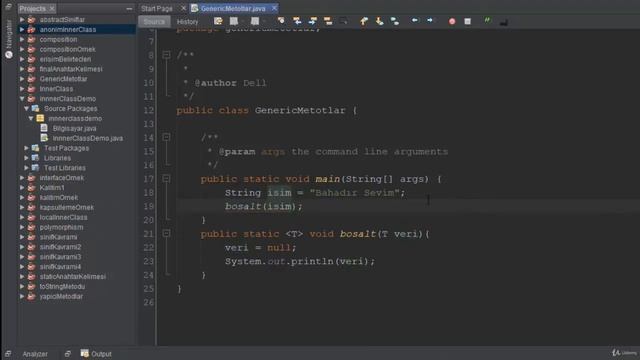The width and height of the screenshot is (640, 360).
Task: Select the sinifKavrami2 project
Action: click(60, 247)
